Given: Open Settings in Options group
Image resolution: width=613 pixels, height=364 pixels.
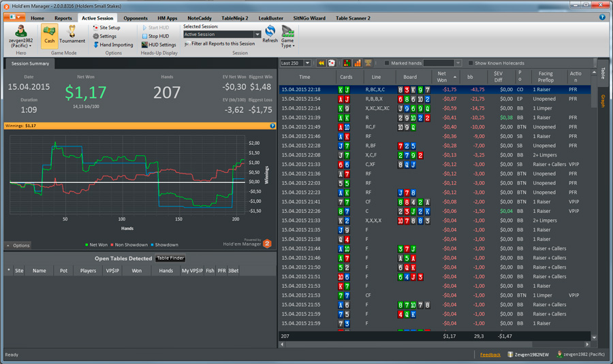Looking at the screenshot, I should (104, 36).
